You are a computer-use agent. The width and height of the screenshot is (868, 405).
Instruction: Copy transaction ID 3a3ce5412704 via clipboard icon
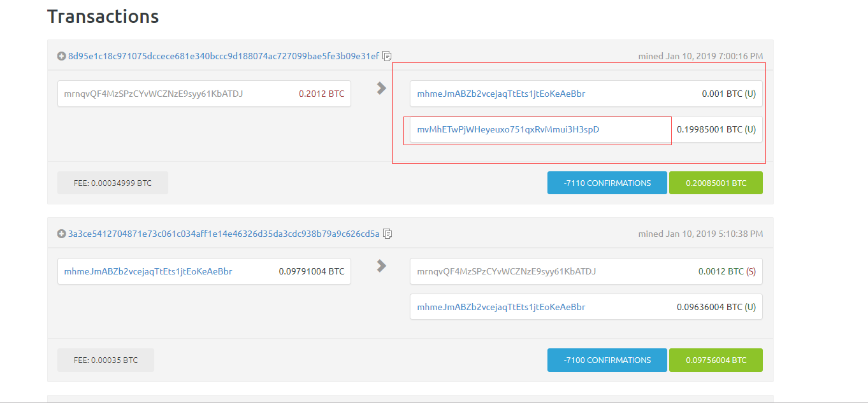click(x=387, y=234)
